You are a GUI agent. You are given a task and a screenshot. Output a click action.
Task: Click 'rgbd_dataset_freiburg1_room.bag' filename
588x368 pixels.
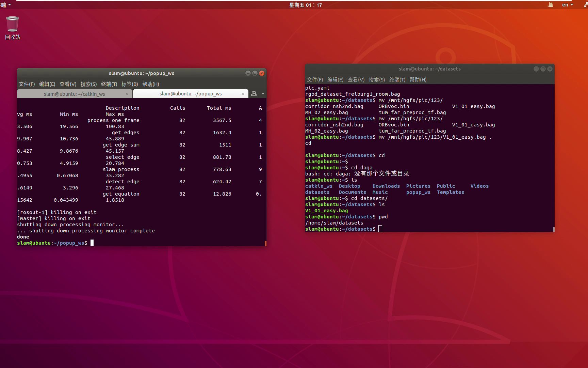pos(353,94)
